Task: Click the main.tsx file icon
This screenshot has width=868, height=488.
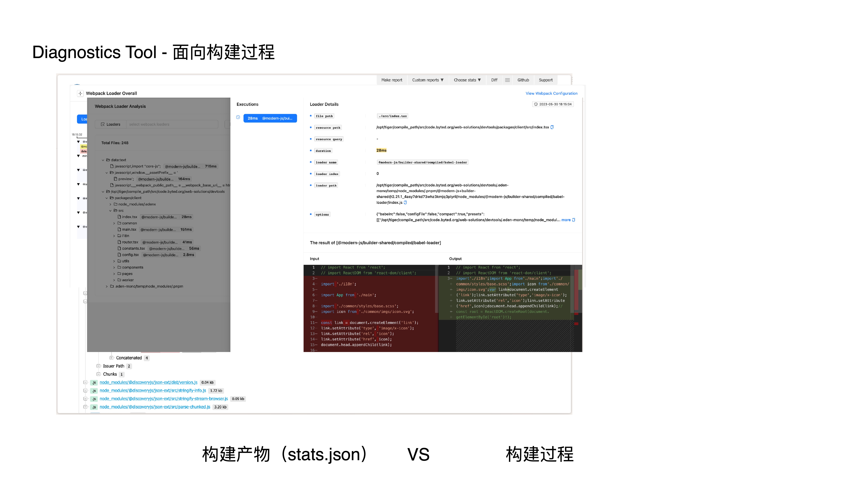Action: click(119, 230)
